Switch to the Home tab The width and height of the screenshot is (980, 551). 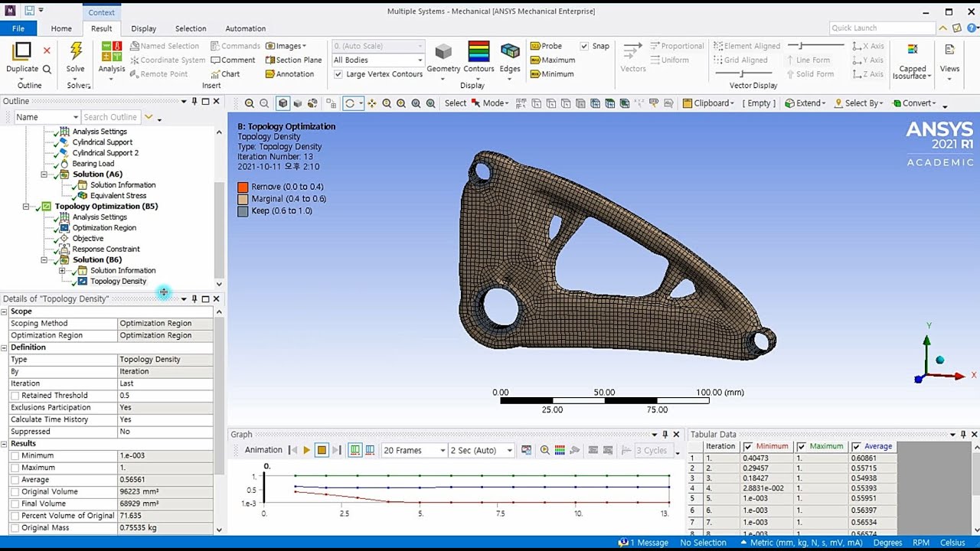61,28
